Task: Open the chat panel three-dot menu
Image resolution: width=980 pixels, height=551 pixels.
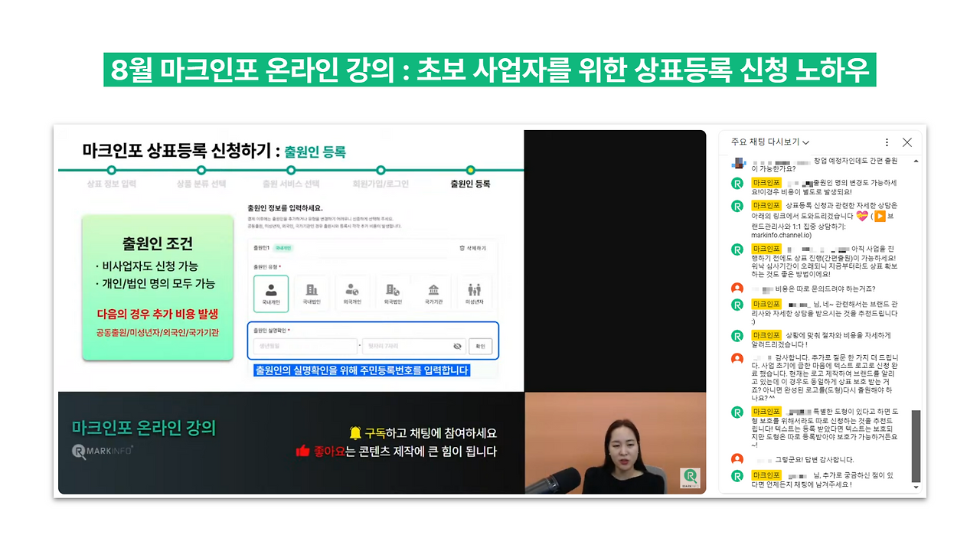Action: pyautogui.click(x=887, y=142)
